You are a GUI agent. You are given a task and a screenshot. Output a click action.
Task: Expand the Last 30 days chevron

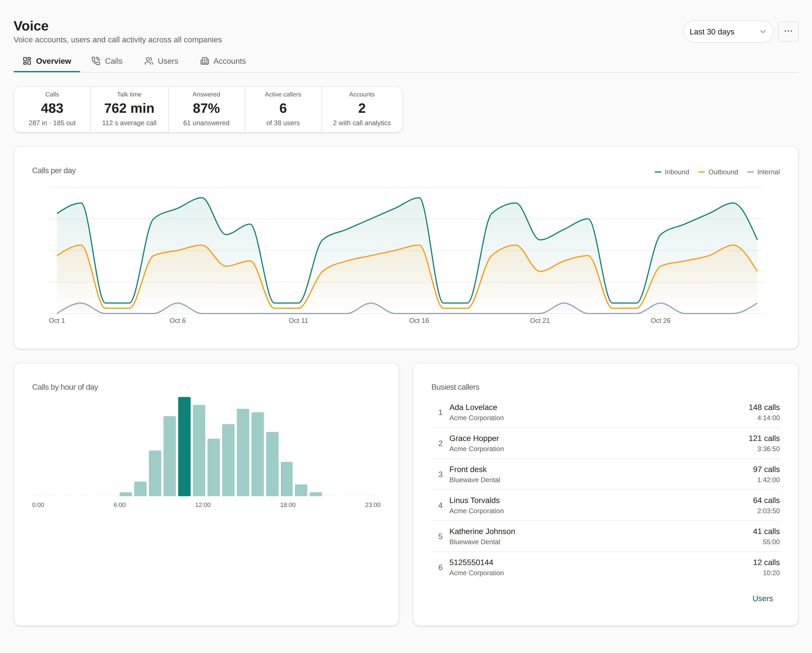[763, 32]
